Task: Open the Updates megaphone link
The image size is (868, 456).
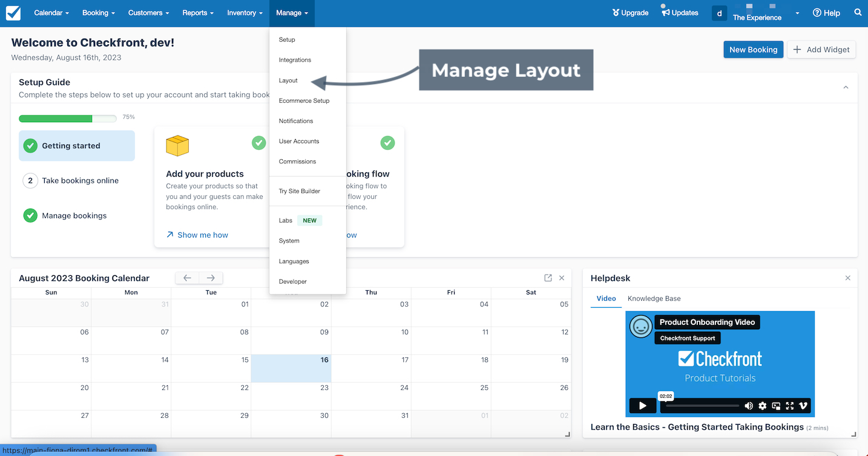Action: 679,13
